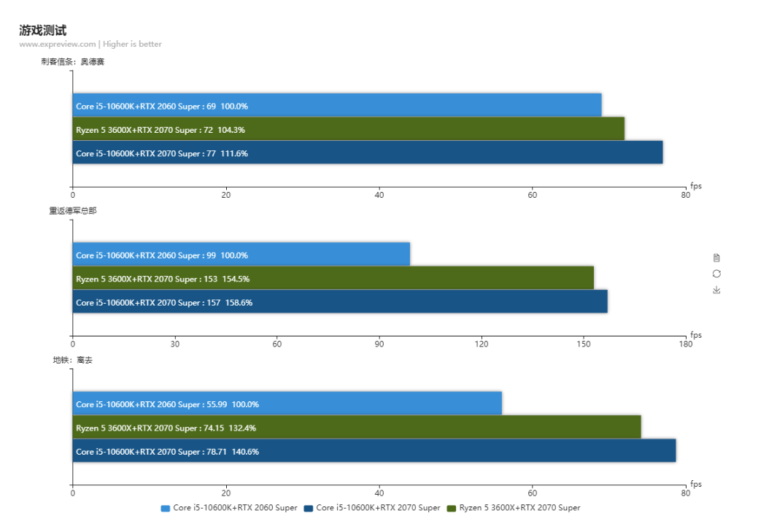The image size is (758, 532).
Task: Click fps unit label of 刺客信条 chart
Action: pyautogui.click(x=696, y=185)
